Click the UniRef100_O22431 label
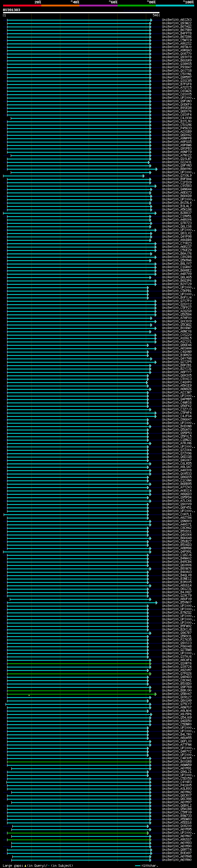 click(176, 162)
